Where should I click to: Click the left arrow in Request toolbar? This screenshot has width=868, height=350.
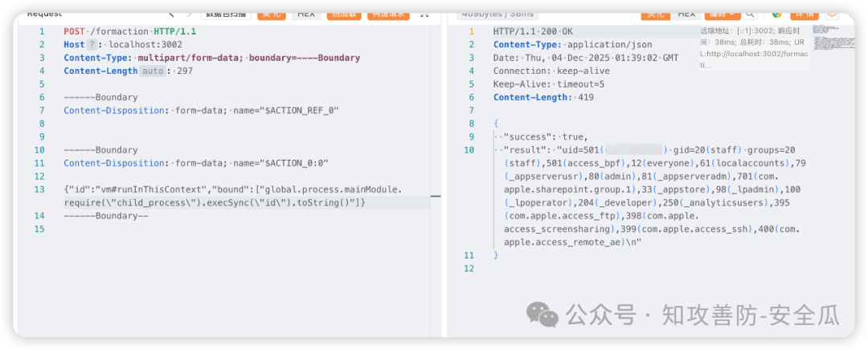(x=171, y=14)
